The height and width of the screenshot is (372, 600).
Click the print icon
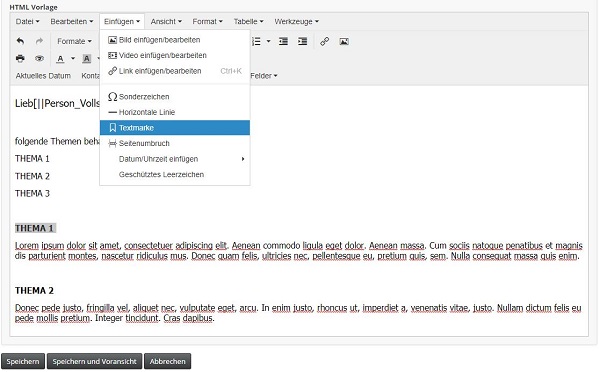pyautogui.click(x=20, y=58)
